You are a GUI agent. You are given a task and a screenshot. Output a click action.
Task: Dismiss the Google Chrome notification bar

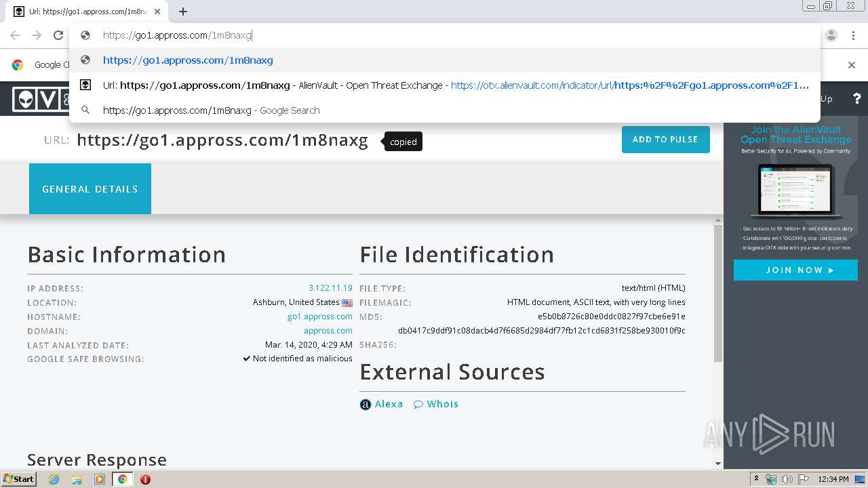pos(852,65)
